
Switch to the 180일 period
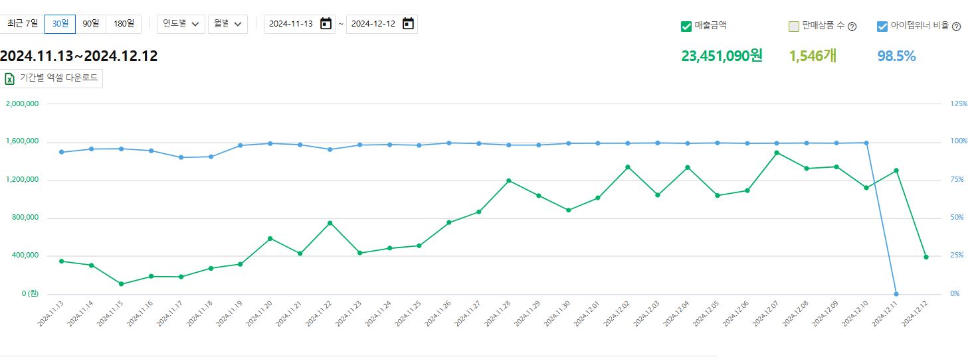point(124,24)
